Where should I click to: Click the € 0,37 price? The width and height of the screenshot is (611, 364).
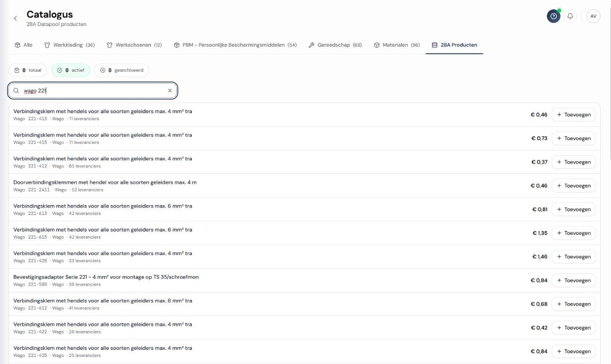pos(539,162)
